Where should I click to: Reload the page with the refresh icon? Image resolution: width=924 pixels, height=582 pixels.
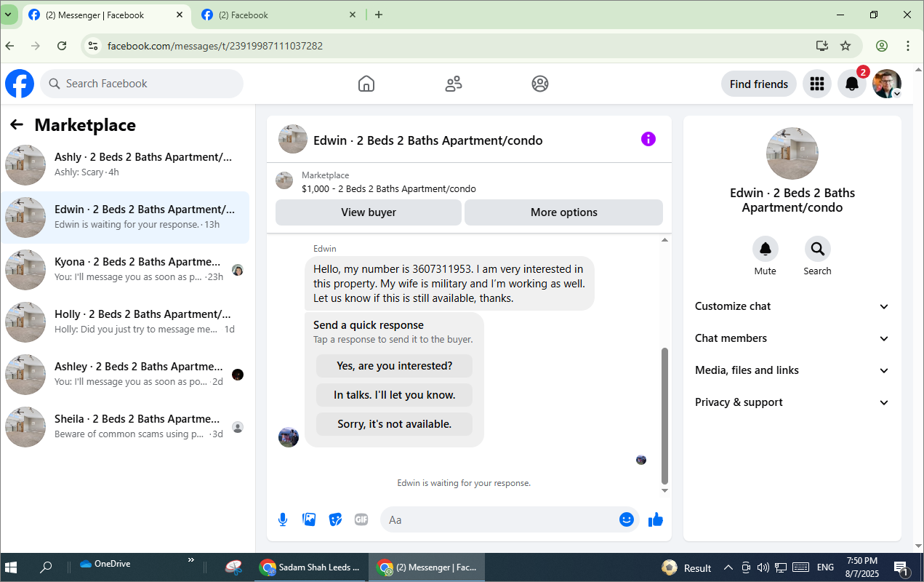[62, 46]
